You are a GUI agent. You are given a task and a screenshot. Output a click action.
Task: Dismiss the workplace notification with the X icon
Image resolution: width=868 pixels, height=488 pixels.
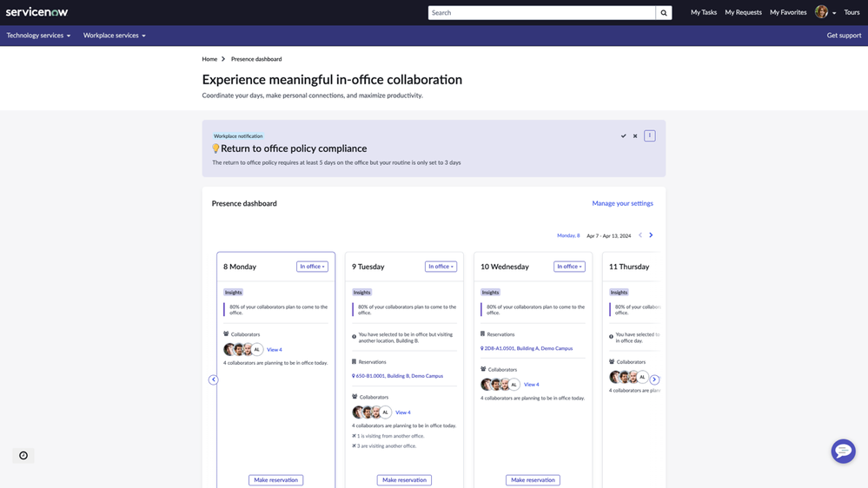pos(635,136)
